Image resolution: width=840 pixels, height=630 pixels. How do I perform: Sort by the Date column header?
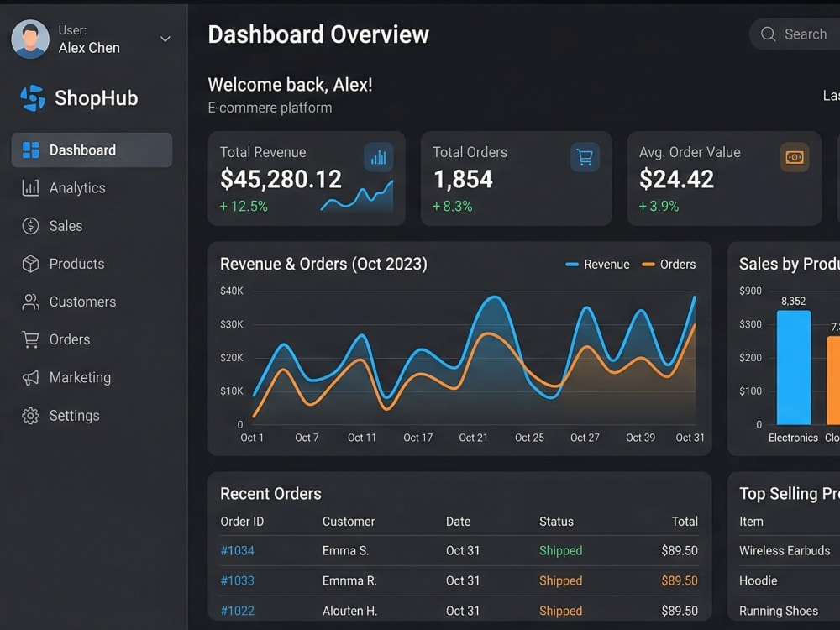(x=458, y=522)
